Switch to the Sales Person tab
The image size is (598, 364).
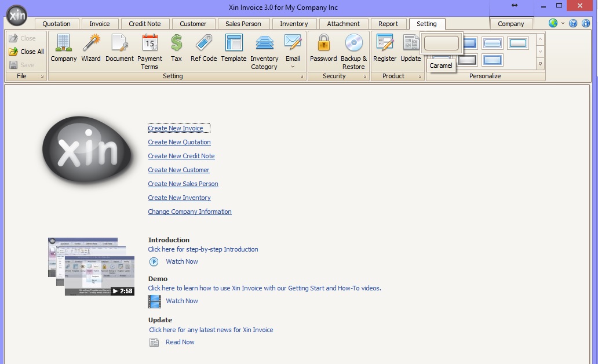(243, 24)
